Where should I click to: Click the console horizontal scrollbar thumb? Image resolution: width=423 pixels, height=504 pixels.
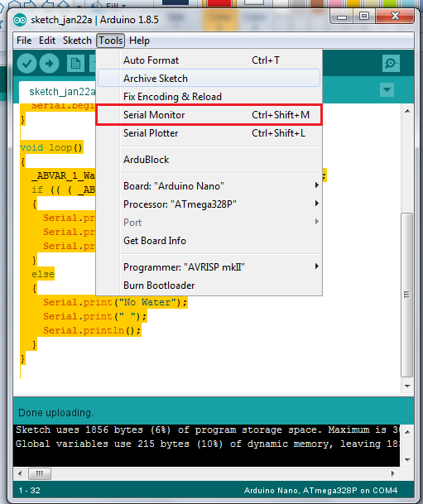(x=40, y=473)
